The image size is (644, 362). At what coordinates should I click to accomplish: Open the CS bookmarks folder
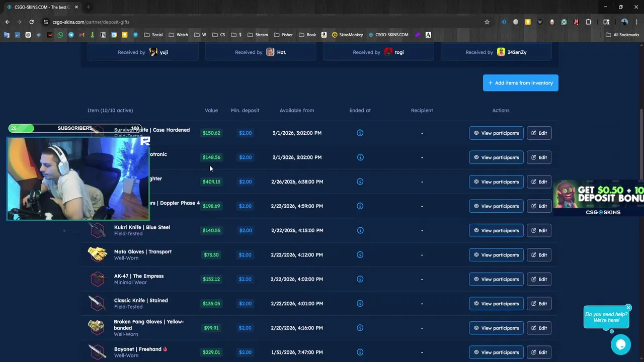tap(219, 35)
